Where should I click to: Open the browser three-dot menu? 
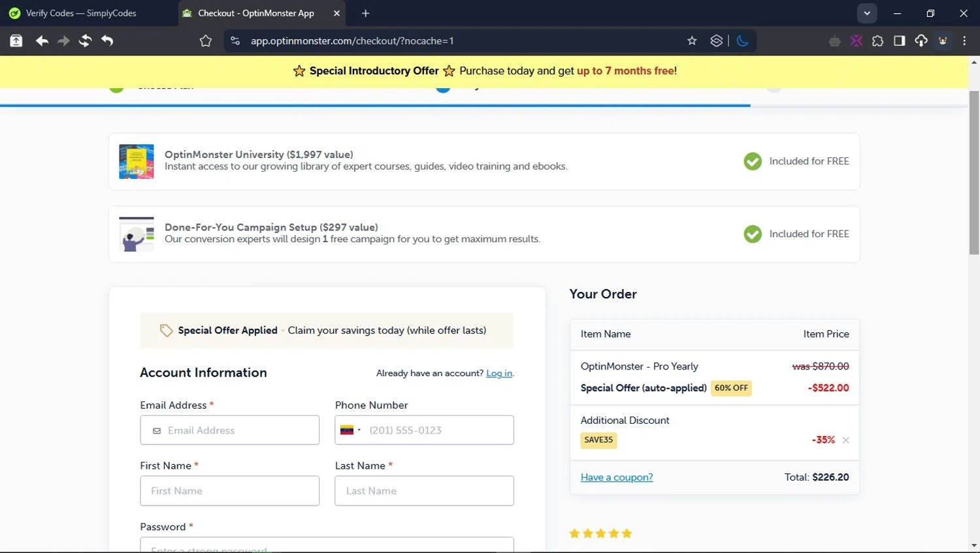click(x=964, y=41)
